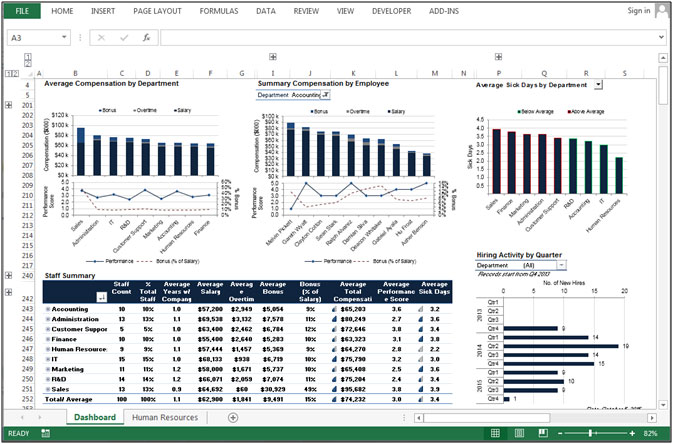Image resolution: width=674 pixels, height=444 pixels.
Task: Switch to Normal view icon
Action: pos(495,433)
